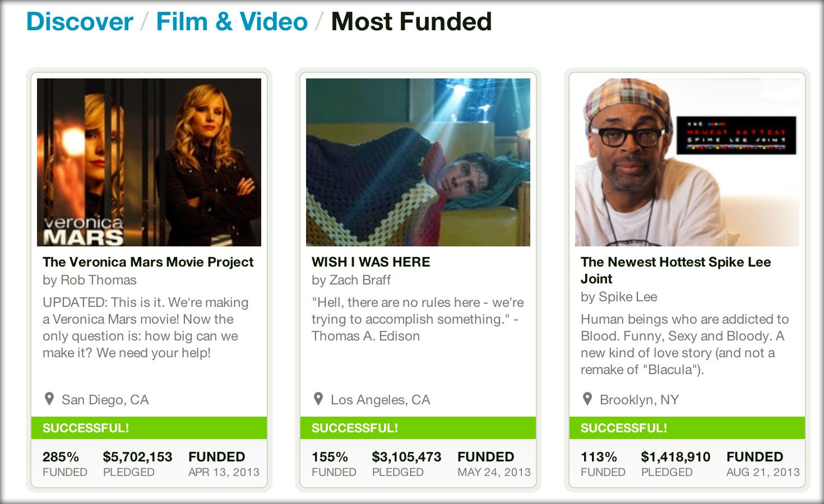Select the Most Funded breadcrumb heading
The width and height of the screenshot is (824, 504).
point(411,22)
